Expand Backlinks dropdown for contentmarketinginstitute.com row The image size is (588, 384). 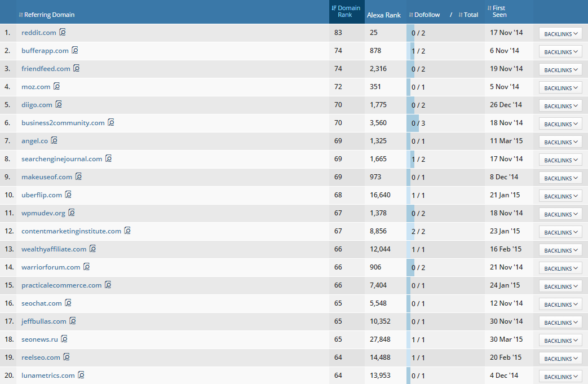560,232
